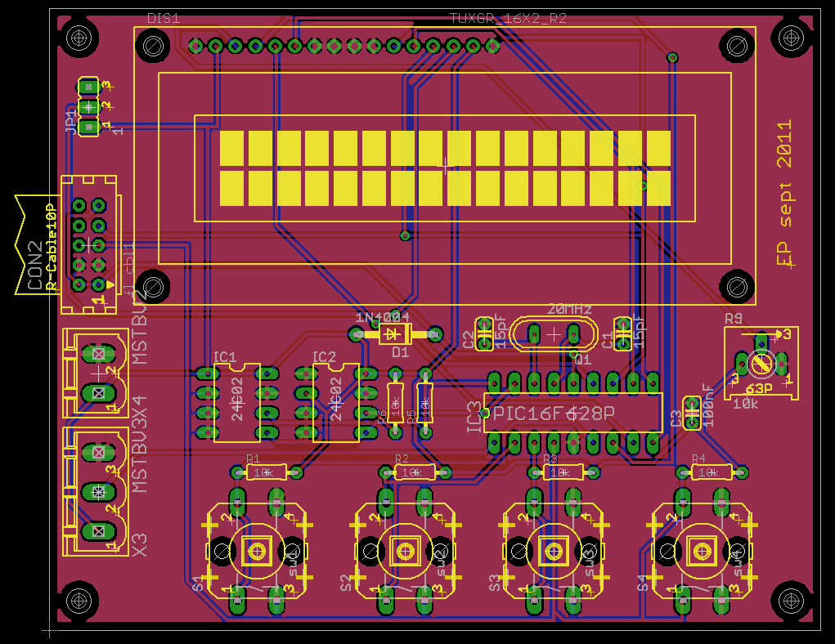
Task: Click the 1N4004 diode D1
Action: (396, 333)
